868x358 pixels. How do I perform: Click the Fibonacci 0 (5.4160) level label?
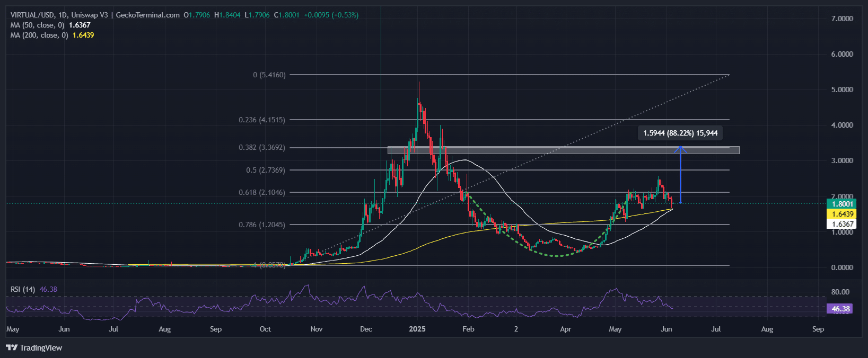(269, 75)
